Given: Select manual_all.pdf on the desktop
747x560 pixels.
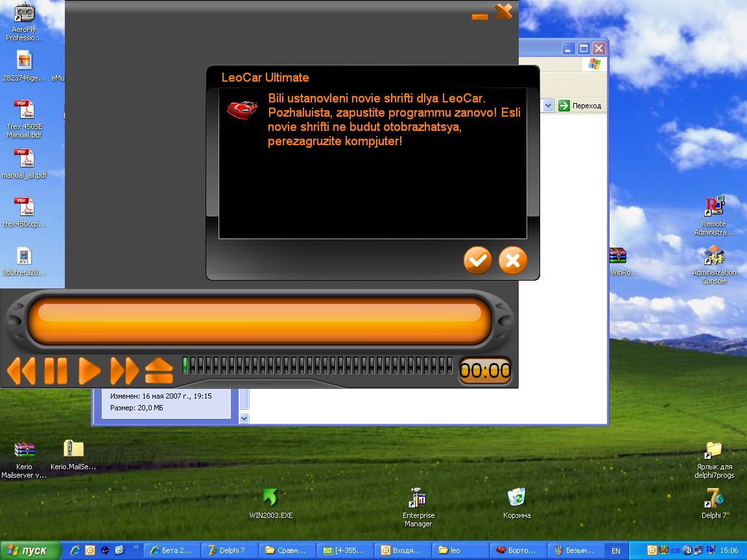Looking at the screenshot, I should pyautogui.click(x=24, y=164).
